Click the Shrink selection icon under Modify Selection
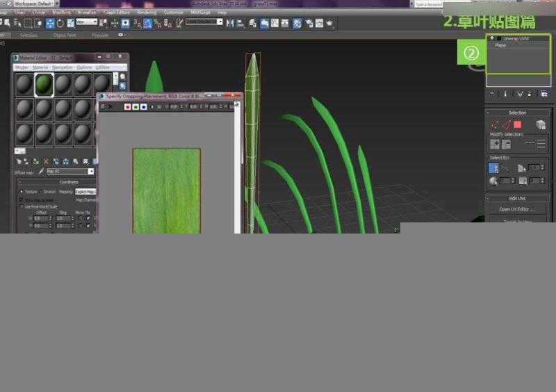 point(506,144)
